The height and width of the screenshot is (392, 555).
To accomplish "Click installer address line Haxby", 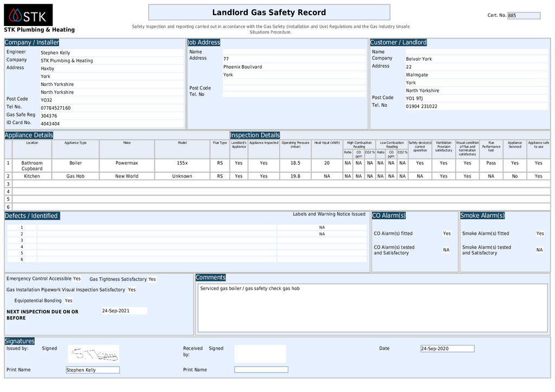I will point(48,69).
